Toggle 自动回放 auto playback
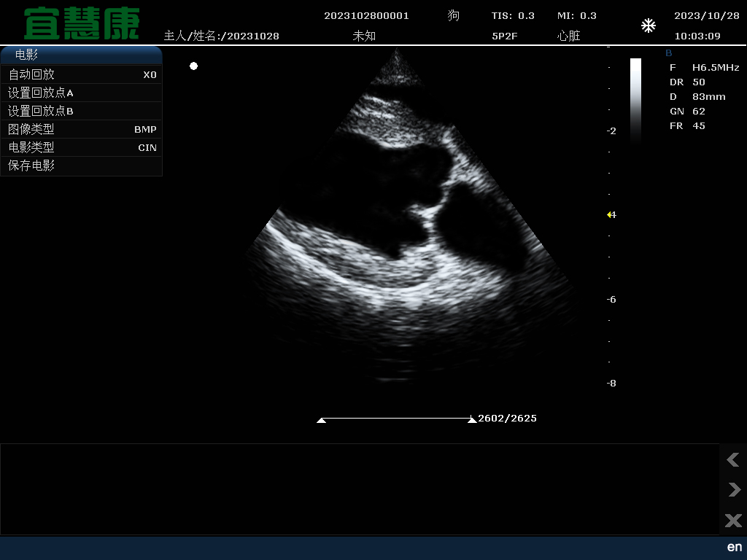The width and height of the screenshot is (747, 560). 81,74
